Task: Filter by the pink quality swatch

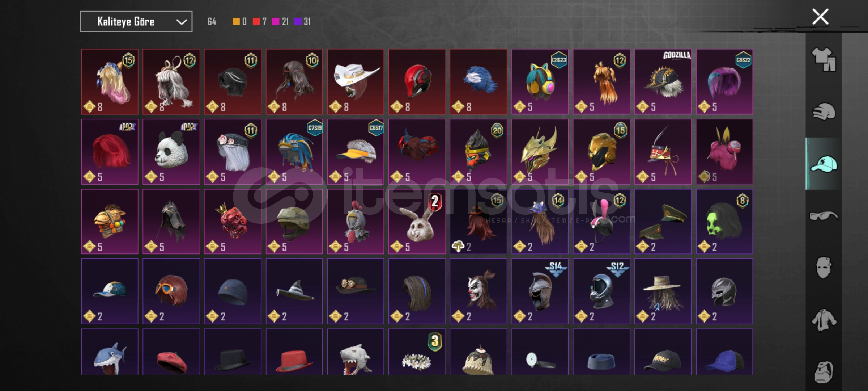Action: (276, 22)
